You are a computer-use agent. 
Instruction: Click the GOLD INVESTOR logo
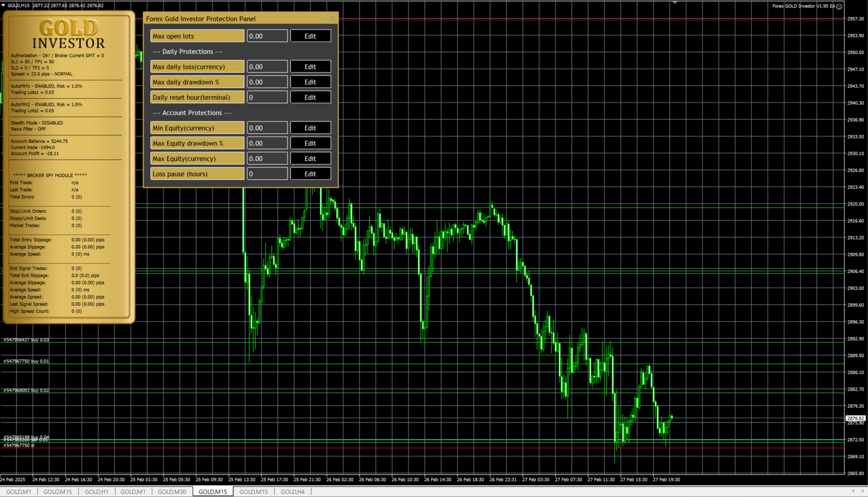point(68,35)
